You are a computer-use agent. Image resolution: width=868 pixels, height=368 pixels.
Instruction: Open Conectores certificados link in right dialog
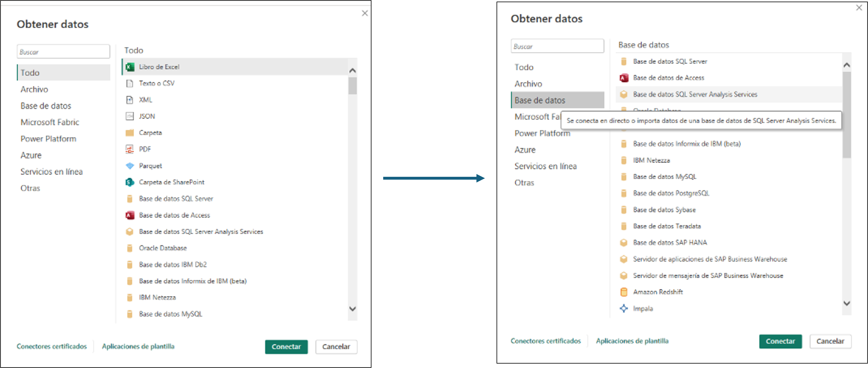[x=546, y=341]
